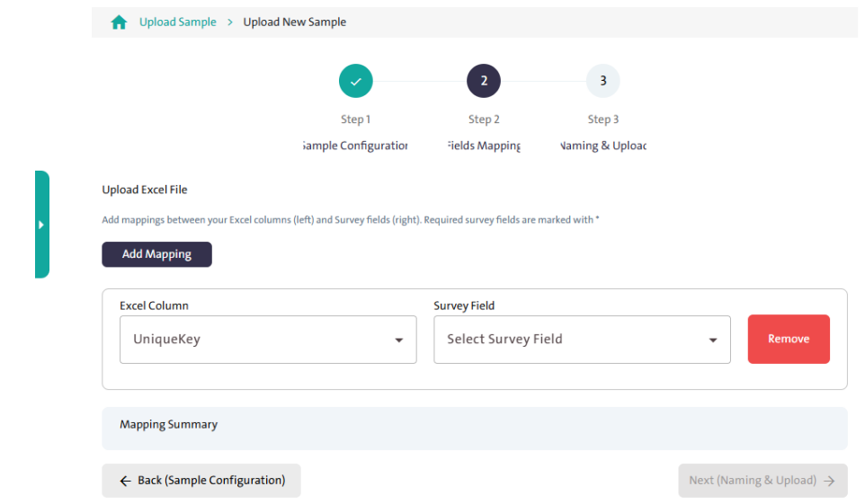Click the Mapping Summary panel
Viewport: 865px width, 504px height.
[474, 428]
